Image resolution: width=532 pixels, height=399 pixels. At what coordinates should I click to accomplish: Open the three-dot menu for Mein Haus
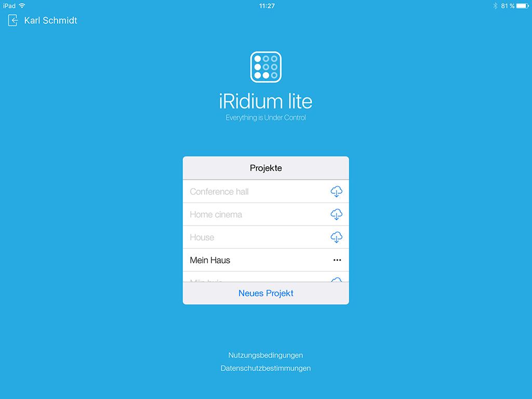pos(337,260)
